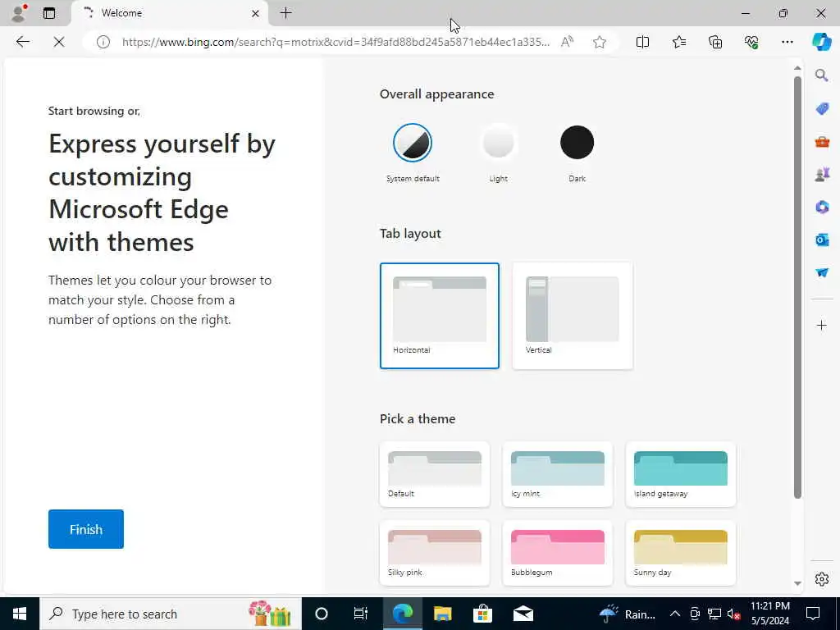Open sidebar Tools briefcase
This screenshot has height=630, width=840.
(x=822, y=142)
